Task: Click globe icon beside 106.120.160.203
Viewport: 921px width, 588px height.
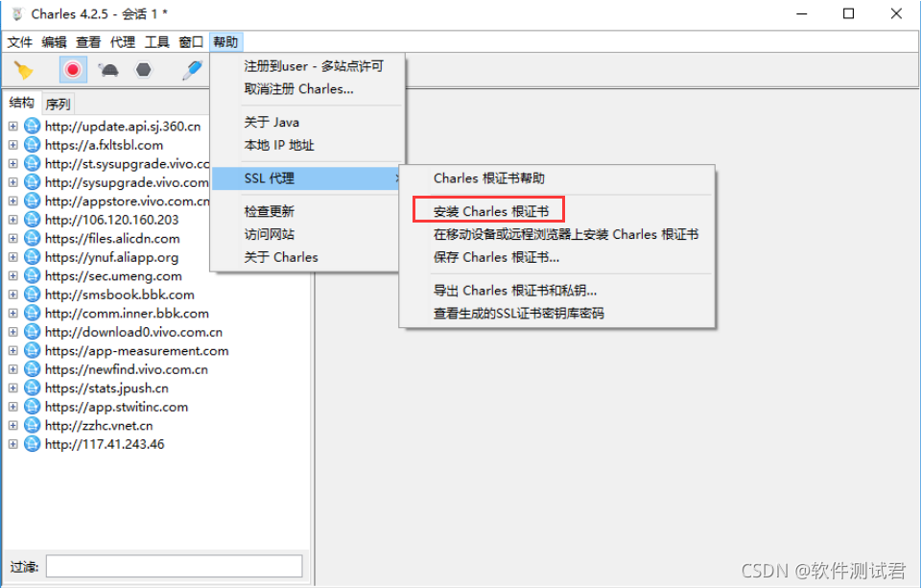Action: tap(33, 220)
